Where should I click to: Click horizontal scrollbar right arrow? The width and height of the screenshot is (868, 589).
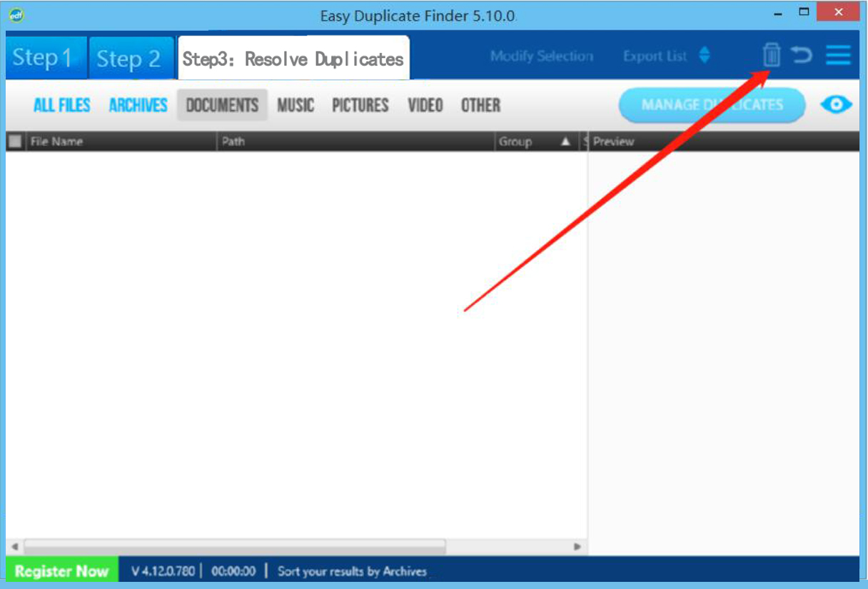click(x=577, y=547)
